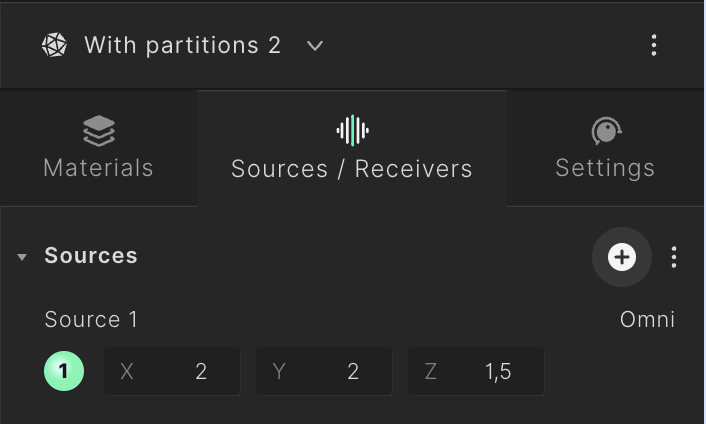706x424 pixels.
Task: Edit the Y coordinate field
Action: (x=324, y=371)
